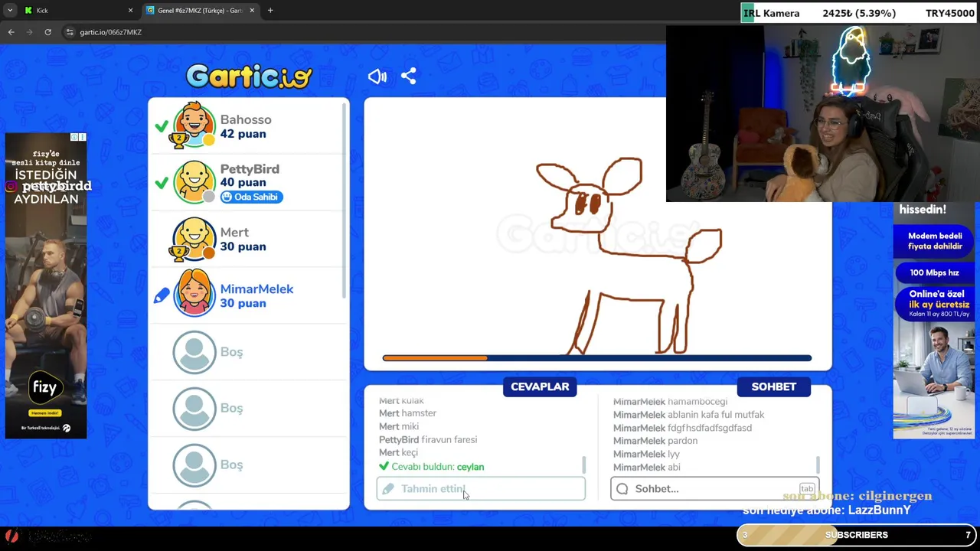The width and height of the screenshot is (980, 551).
Task: Open a new browser tab
Action: pos(270,11)
